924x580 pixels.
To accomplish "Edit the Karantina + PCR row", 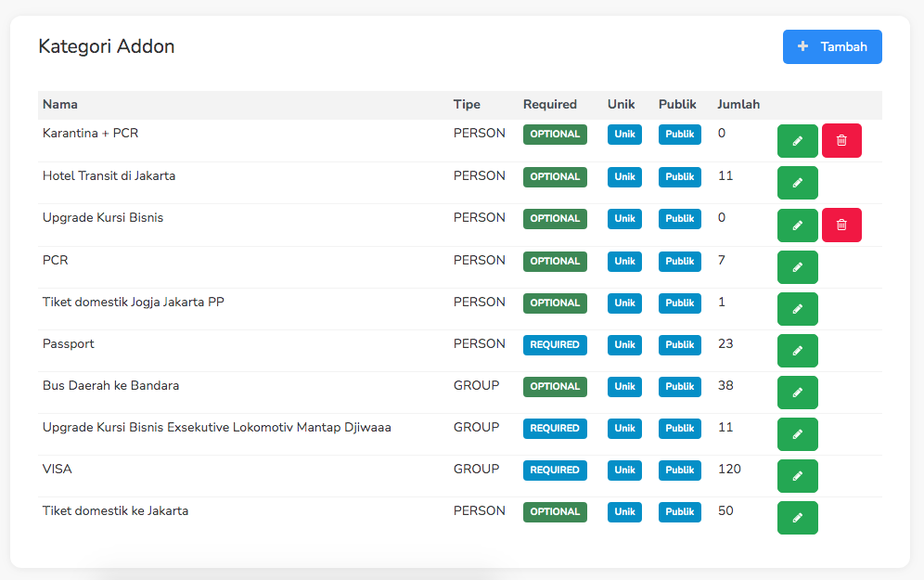I will tap(797, 141).
